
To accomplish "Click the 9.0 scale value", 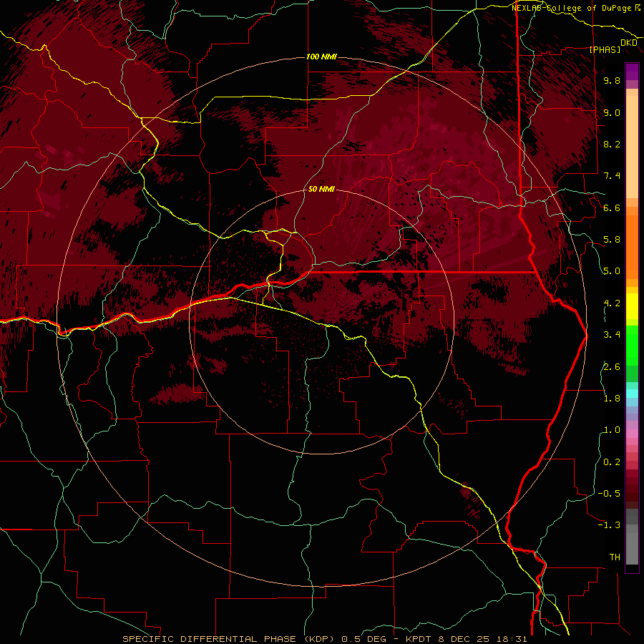I will [x=612, y=112].
